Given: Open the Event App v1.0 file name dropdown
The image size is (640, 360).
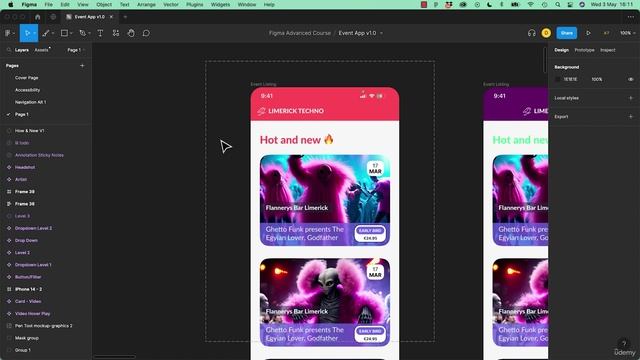Looking at the screenshot, I should tap(381, 33).
